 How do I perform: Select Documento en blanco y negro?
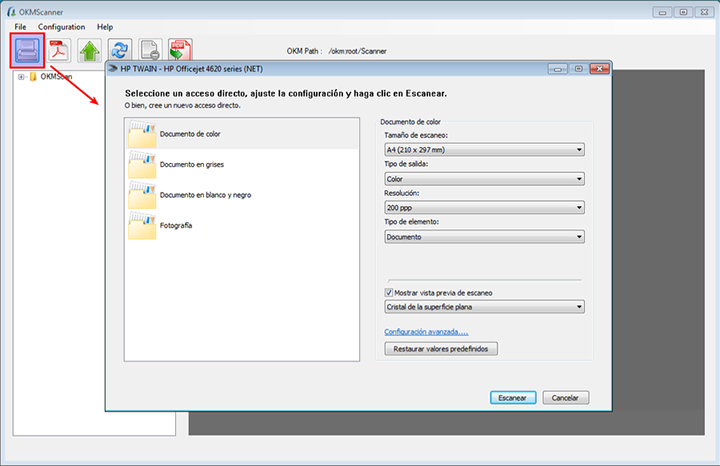tap(242, 195)
